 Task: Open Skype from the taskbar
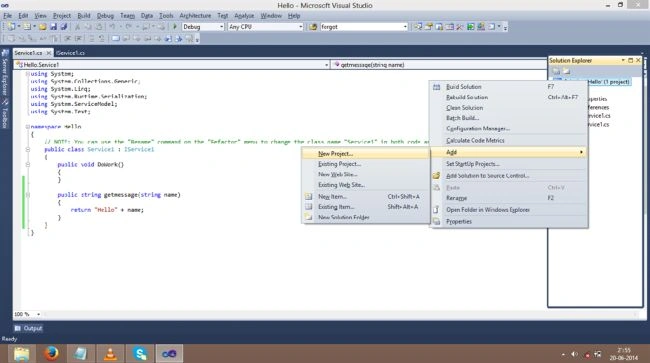(x=140, y=353)
